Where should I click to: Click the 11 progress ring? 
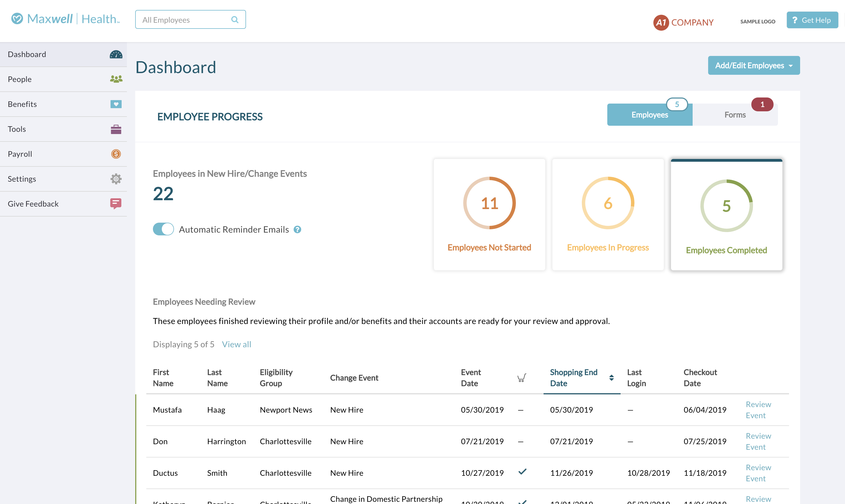pyautogui.click(x=489, y=203)
